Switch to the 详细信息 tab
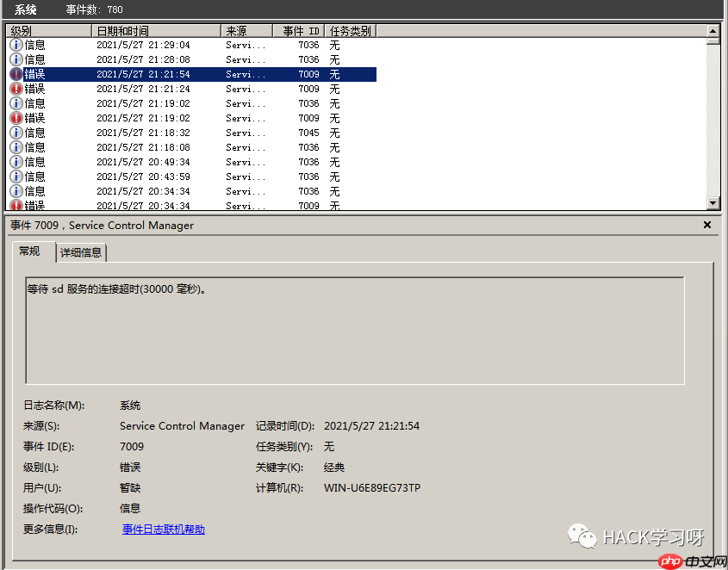The width and height of the screenshot is (728, 570). (81, 252)
